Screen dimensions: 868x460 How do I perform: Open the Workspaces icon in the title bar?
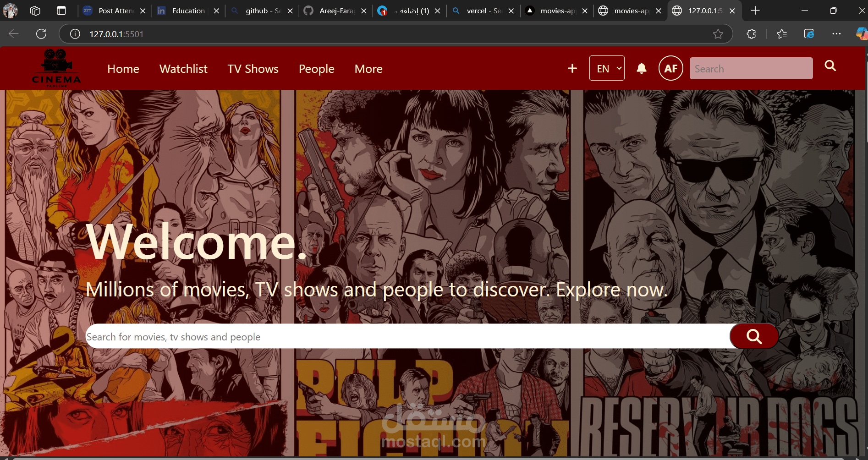point(35,11)
